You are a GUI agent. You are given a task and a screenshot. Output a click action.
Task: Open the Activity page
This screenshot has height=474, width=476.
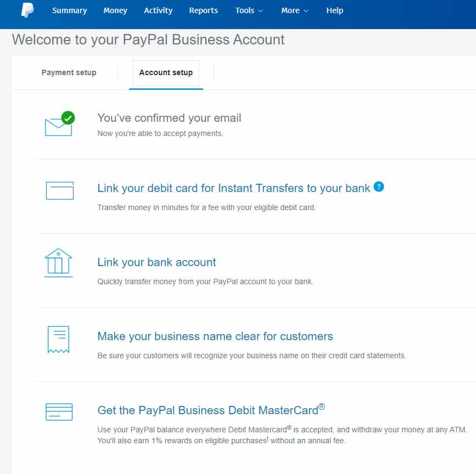pyautogui.click(x=158, y=10)
